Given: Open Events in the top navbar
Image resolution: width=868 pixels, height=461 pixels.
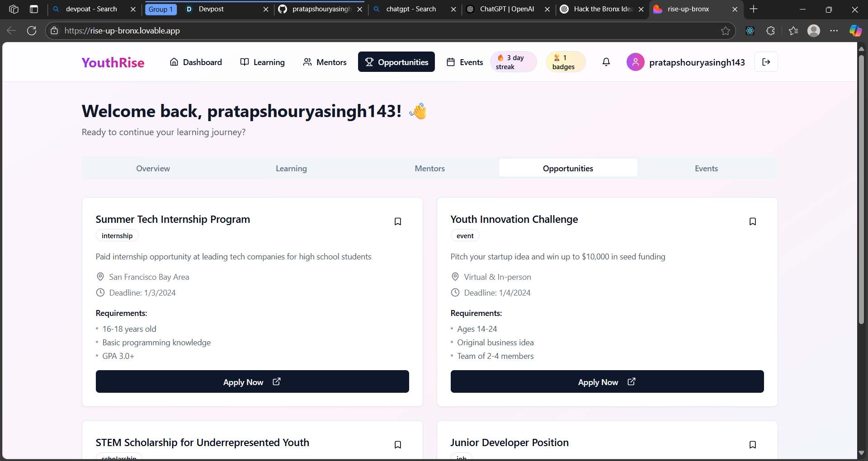Looking at the screenshot, I should pyautogui.click(x=465, y=62).
